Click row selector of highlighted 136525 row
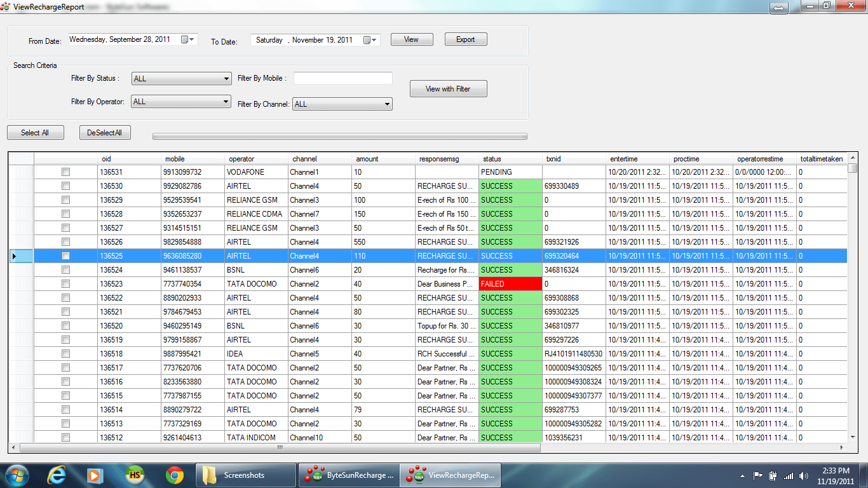The image size is (868, 488). [x=21, y=255]
